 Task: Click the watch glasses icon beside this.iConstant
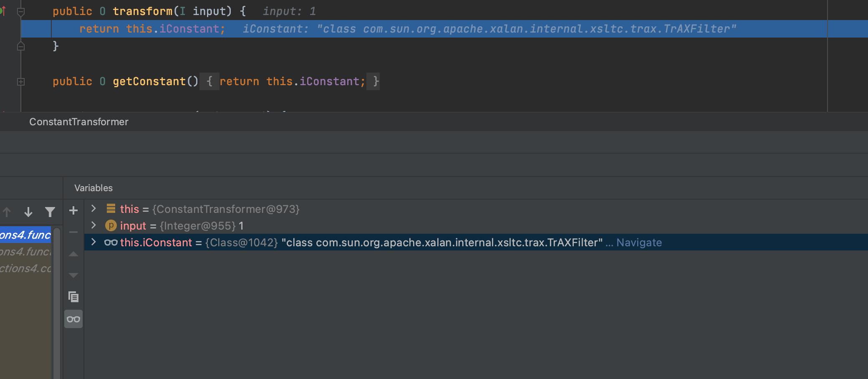(111, 243)
